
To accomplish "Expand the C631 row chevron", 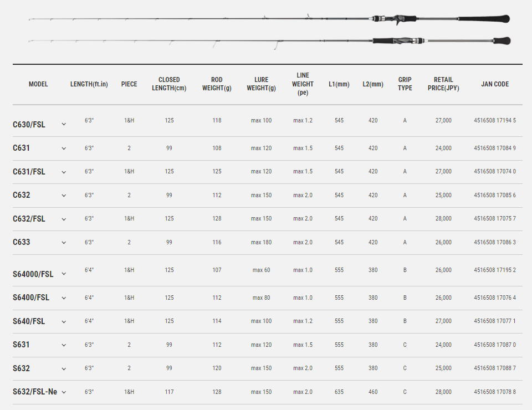I will pyautogui.click(x=64, y=148).
